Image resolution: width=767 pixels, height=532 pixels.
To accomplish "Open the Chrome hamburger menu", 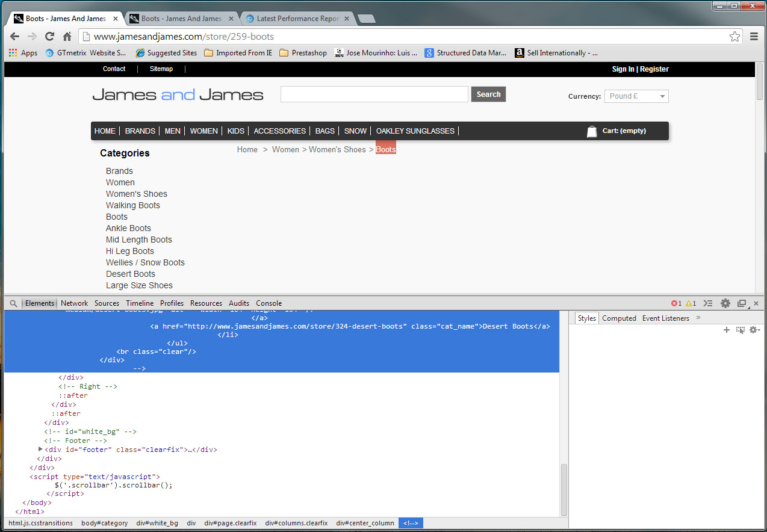I will point(754,37).
